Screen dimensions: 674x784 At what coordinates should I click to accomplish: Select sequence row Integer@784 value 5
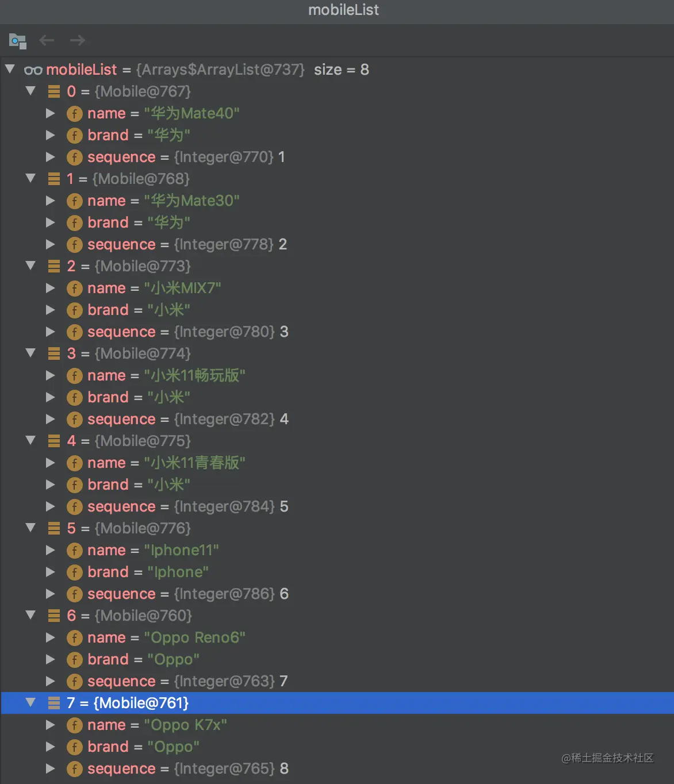337,506
